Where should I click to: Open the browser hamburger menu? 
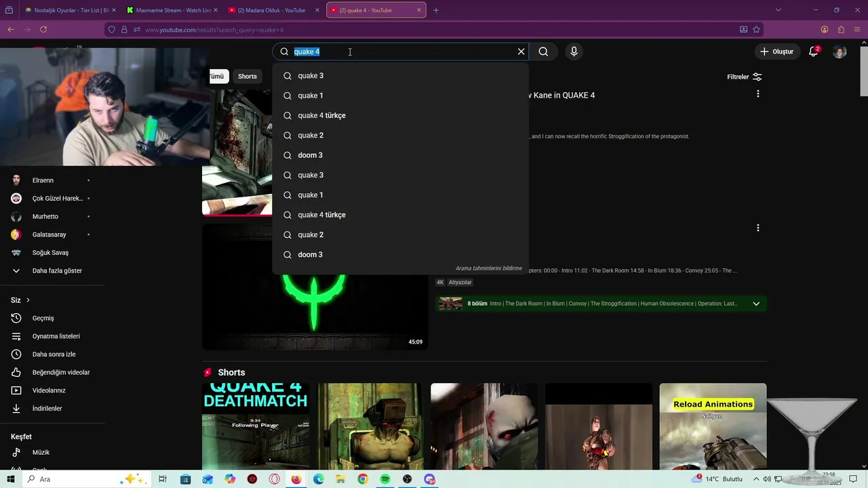click(857, 30)
